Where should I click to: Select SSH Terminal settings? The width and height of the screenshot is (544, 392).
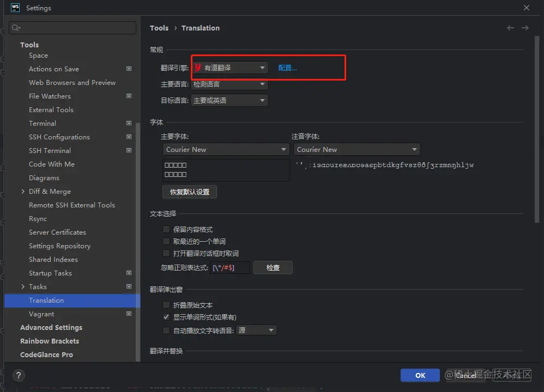coord(50,150)
